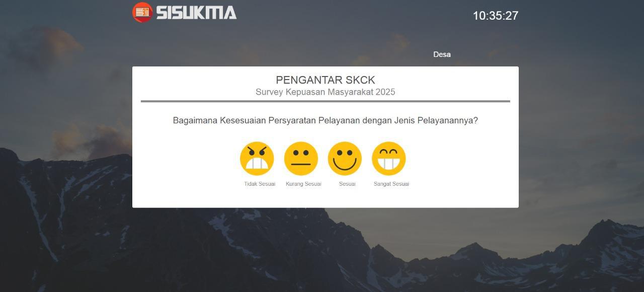Screen dimensions: 644x292
Task: Click the "Desa" text above the card
Action: (442, 54)
